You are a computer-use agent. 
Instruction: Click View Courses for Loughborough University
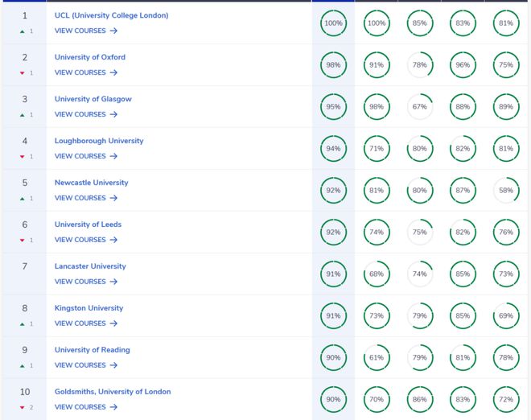point(86,156)
